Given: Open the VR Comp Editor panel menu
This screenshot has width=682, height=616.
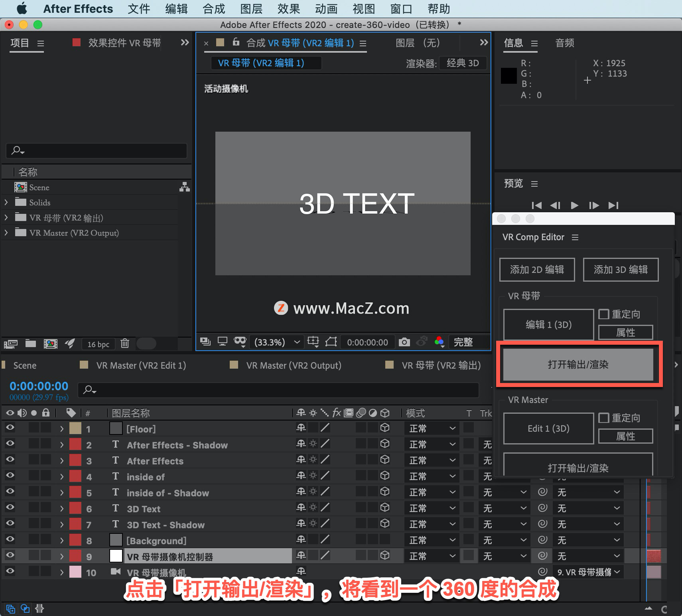Looking at the screenshot, I should tap(575, 237).
